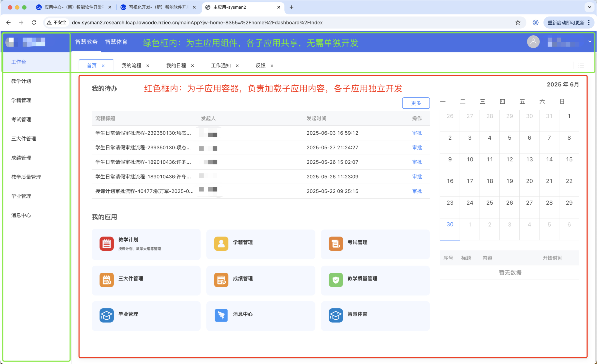This screenshot has width=597, height=364.
Task: Select 成绩管理 in the sidebar
Action: [x=21, y=158]
